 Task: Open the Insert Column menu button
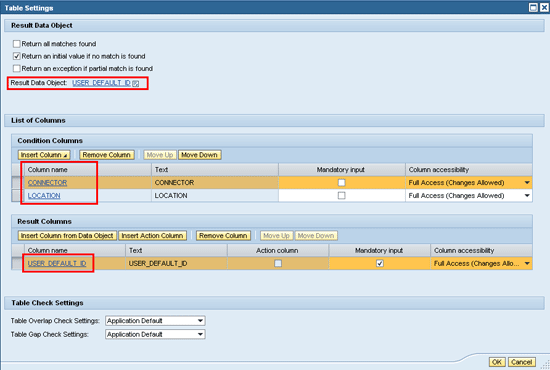[x=44, y=155]
